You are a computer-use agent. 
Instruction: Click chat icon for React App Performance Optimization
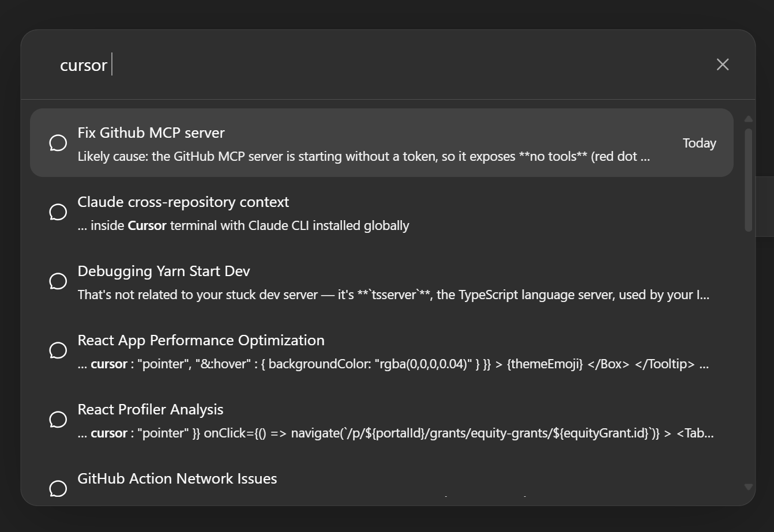[58, 350]
